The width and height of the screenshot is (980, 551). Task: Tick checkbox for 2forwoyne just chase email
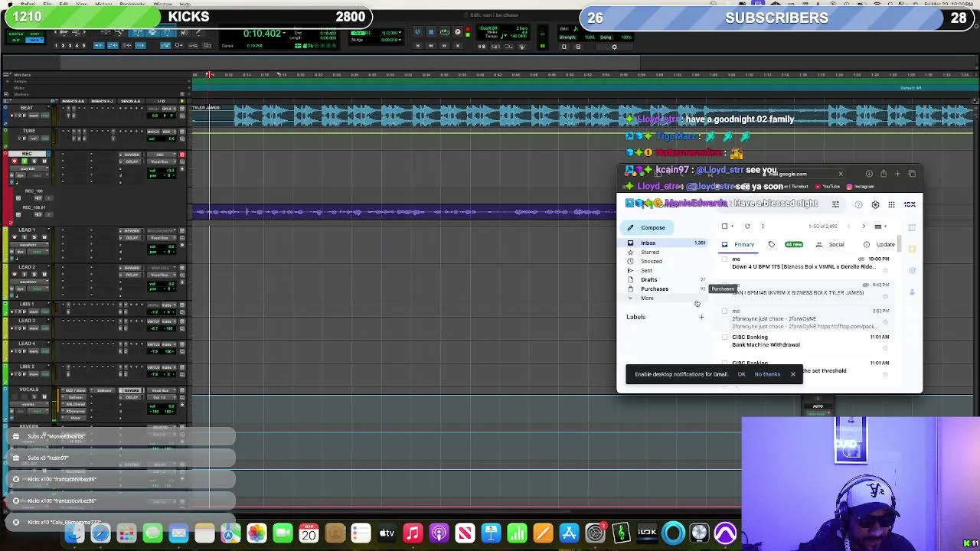coord(724,311)
